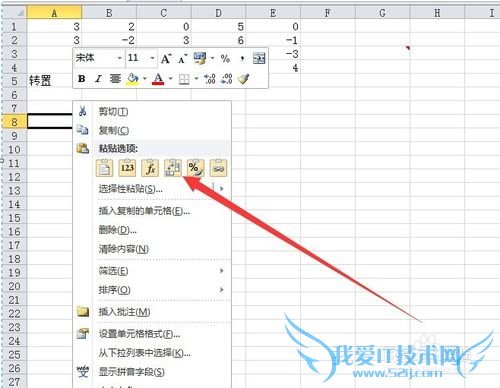The height and width of the screenshot is (388, 500).
Task: Choose Paste Transpose option icon
Action: click(173, 168)
